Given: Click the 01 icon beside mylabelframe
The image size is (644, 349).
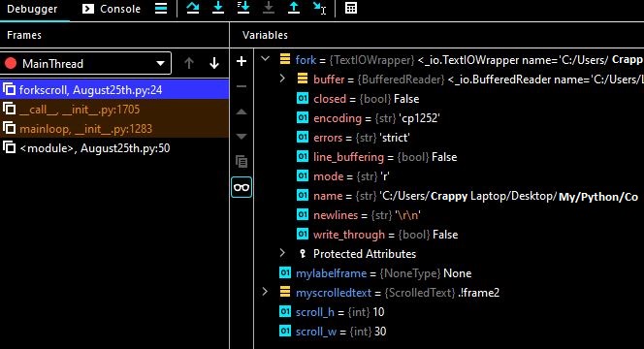Looking at the screenshot, I should point(285,272).
